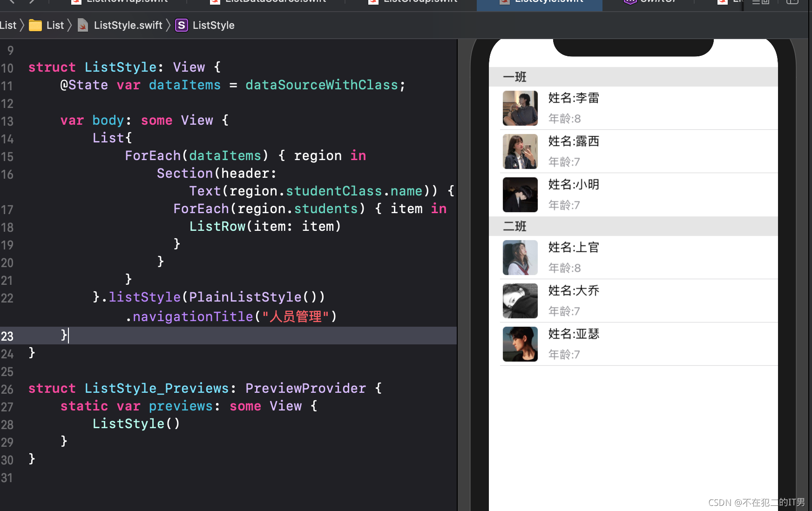This screenshot has width=812, height=511.
Task: Tap the name text 姓名:露西
Action: point(574,141)
